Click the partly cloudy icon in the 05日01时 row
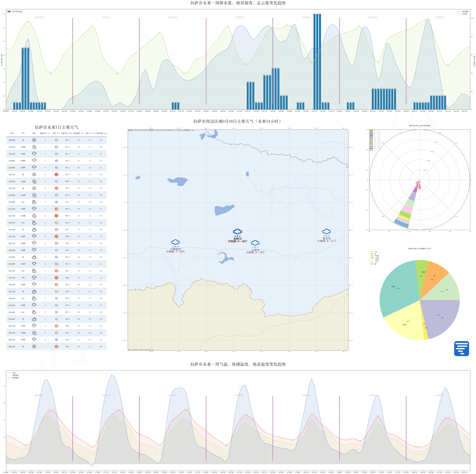 point(34,298)
